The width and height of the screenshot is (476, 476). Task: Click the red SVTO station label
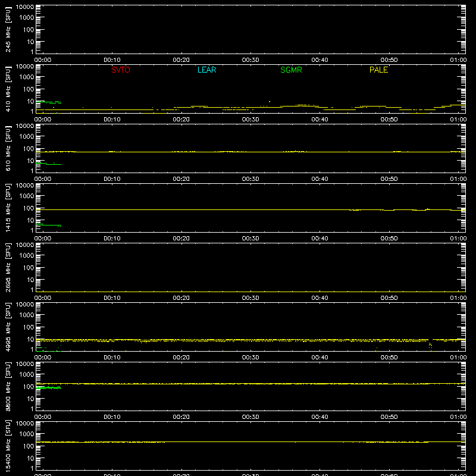(121, 70)
